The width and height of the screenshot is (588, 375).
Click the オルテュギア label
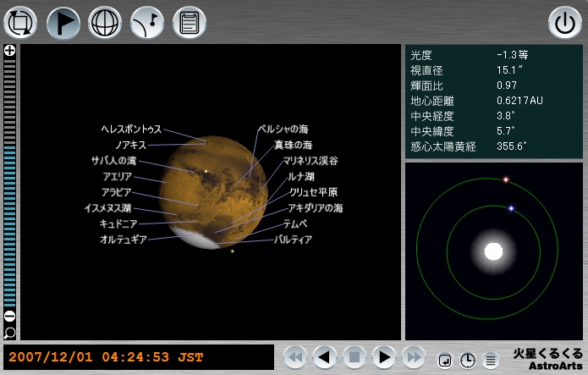[x=124, y=240]
